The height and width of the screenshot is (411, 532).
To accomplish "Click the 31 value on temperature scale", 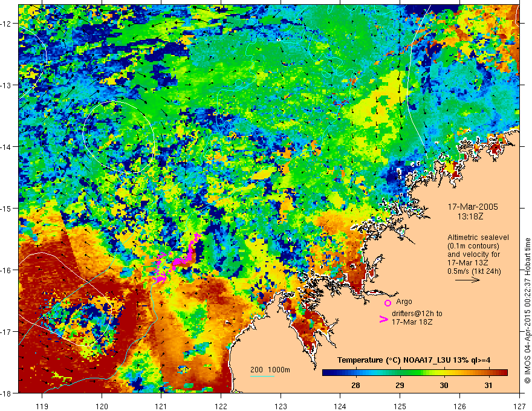I will pyautogui.click(x=488, y=385).
